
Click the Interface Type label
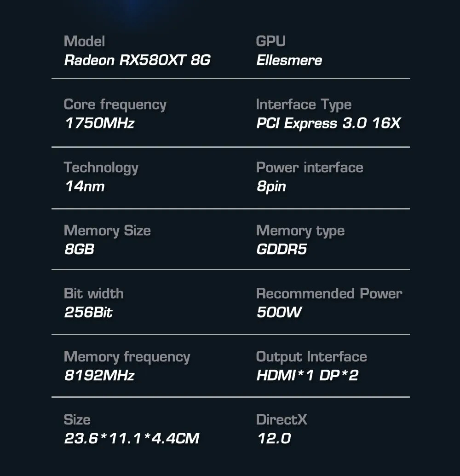click(x=304, y=105)
